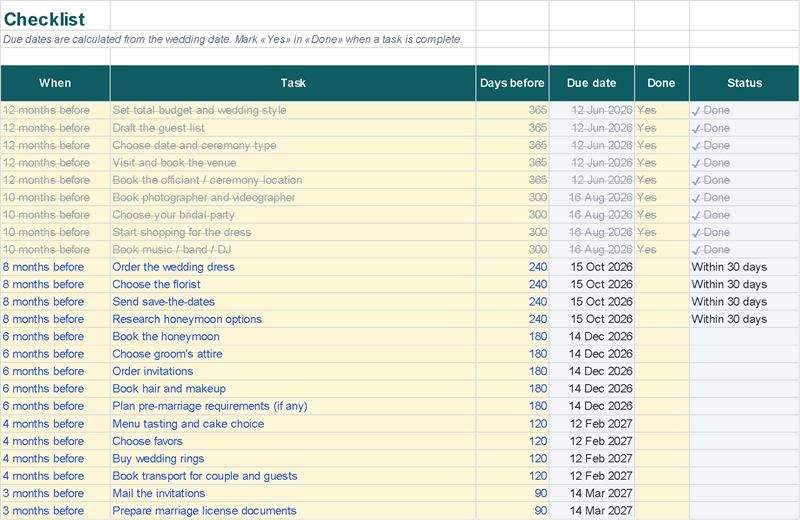800x520 pixels.
Task: Select When cell for Order the wedding dress
Action: [55, 267]
